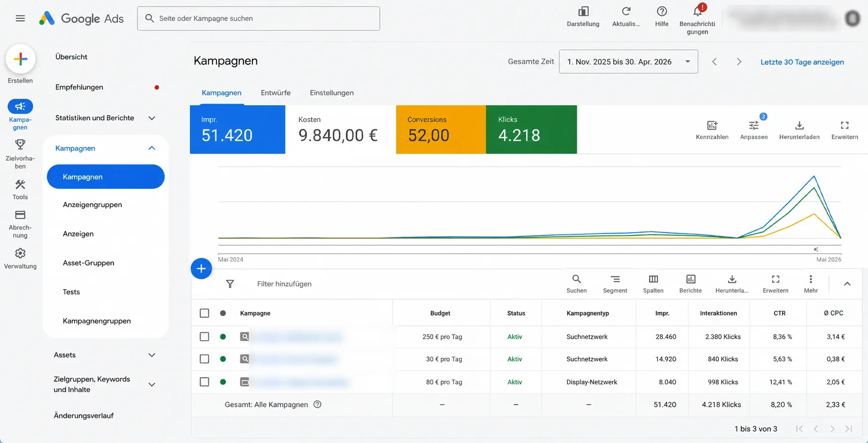Viewport: 868px width, 443px height.
Task: Click Letzte 30 Tage anzeigen link
Action: pos(802,62)
